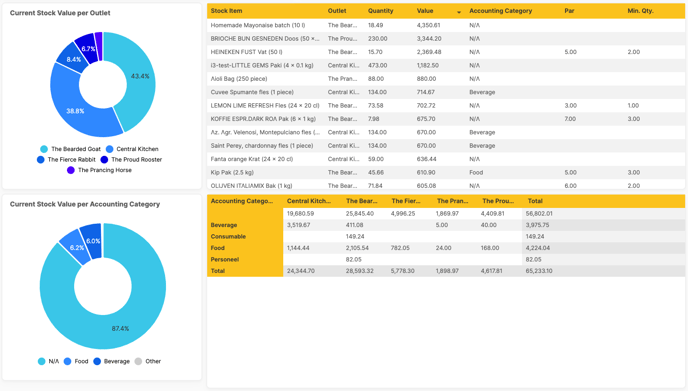This screenshot has height=391, width=688.
Task: Click the N/A legend dot
Action: click(42, 362)
